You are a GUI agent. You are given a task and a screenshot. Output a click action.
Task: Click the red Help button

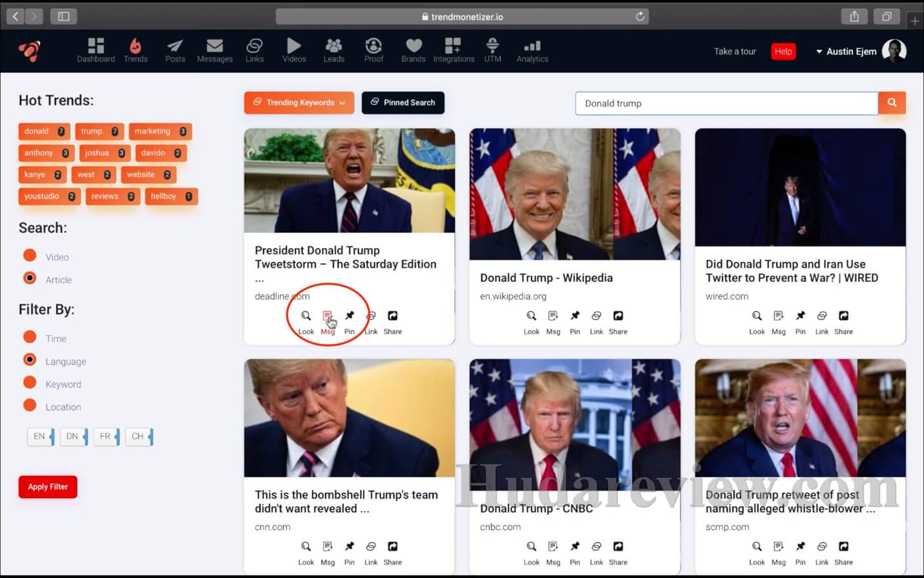click(x=783, y=51)
